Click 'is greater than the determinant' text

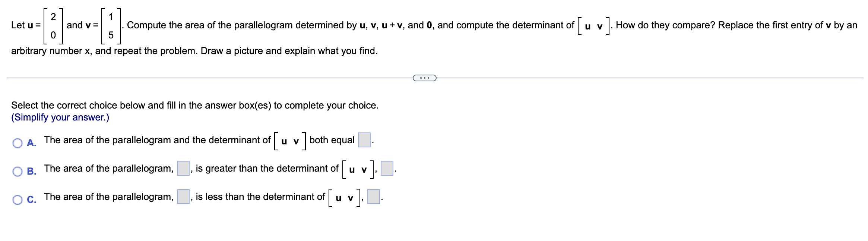tap(267, 168)
